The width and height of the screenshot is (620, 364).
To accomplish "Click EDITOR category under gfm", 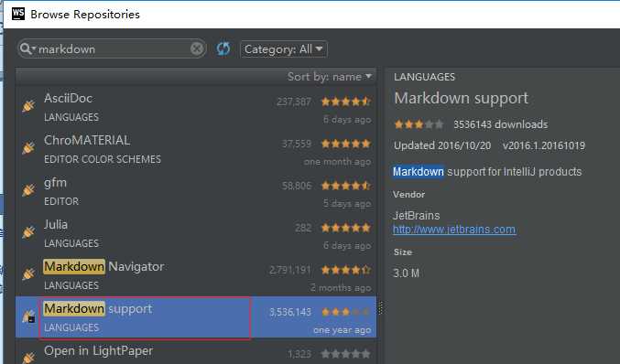I will [61, 201].
